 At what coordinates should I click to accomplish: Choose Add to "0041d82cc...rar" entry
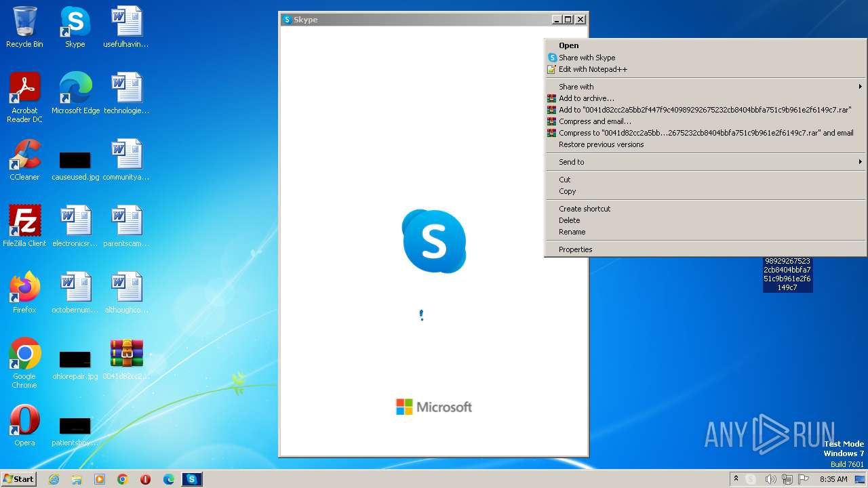[x=705, y=110]
